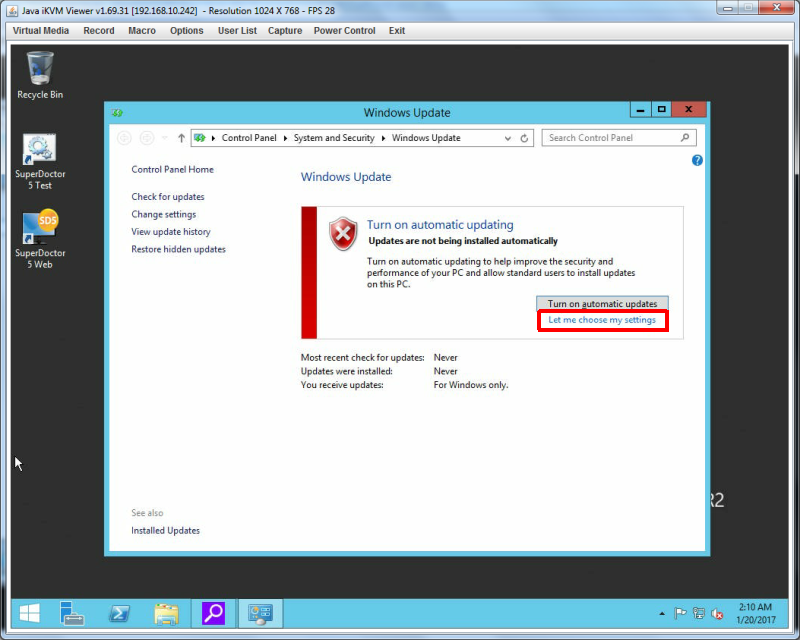Viewport: 800px width, 640px height.
Task: Open Server Manager taskbar icon
Action: [71, 613]
